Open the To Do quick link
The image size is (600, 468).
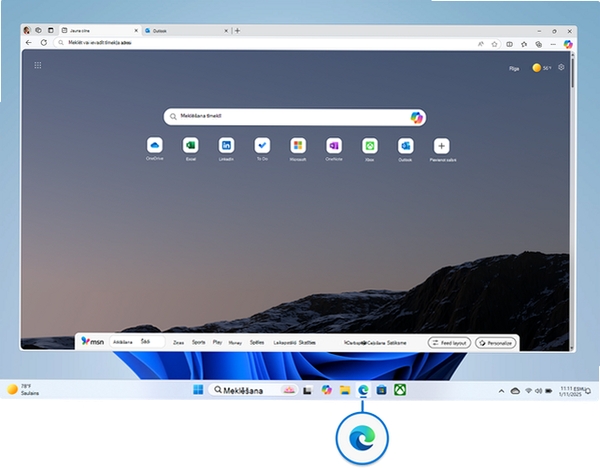pos(262,145)
